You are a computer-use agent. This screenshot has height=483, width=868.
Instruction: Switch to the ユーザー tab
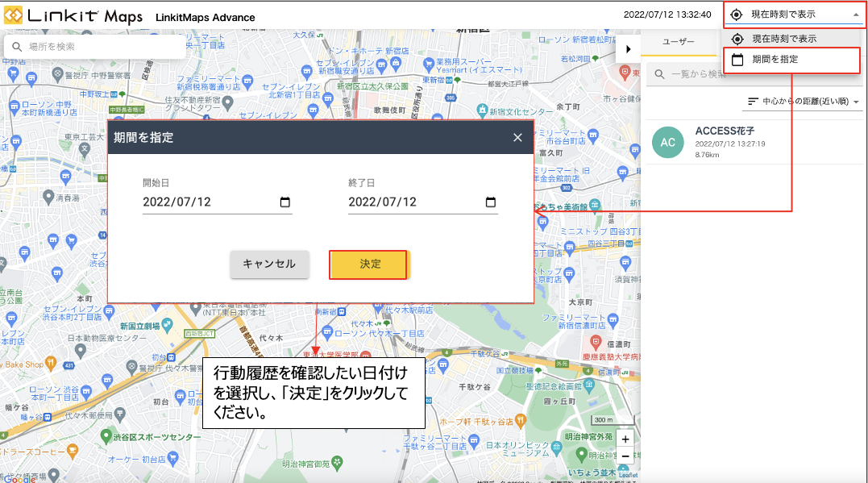(678, 42)
